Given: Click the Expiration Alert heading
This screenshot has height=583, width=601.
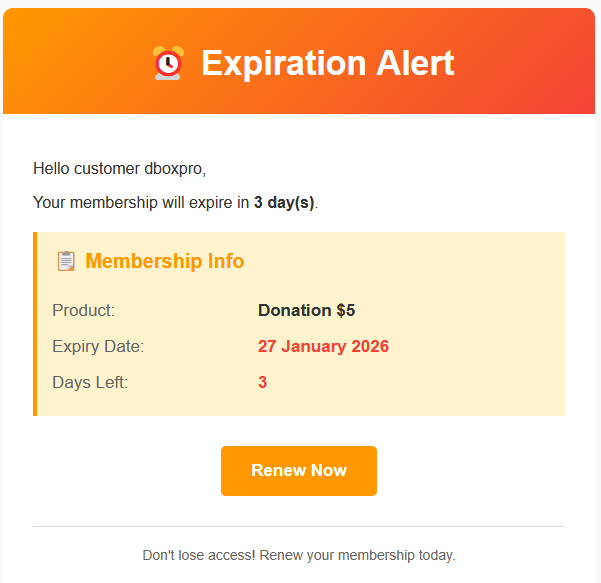Looking at the screenshot, I should tap(327, 63).
